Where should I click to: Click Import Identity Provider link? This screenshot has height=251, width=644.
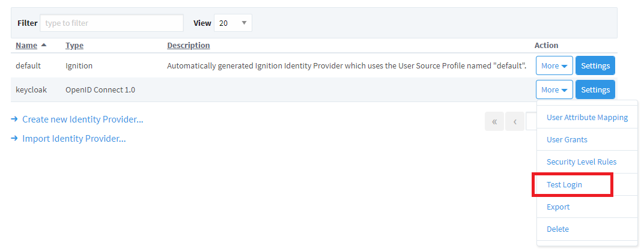click(x=73, y=139)
